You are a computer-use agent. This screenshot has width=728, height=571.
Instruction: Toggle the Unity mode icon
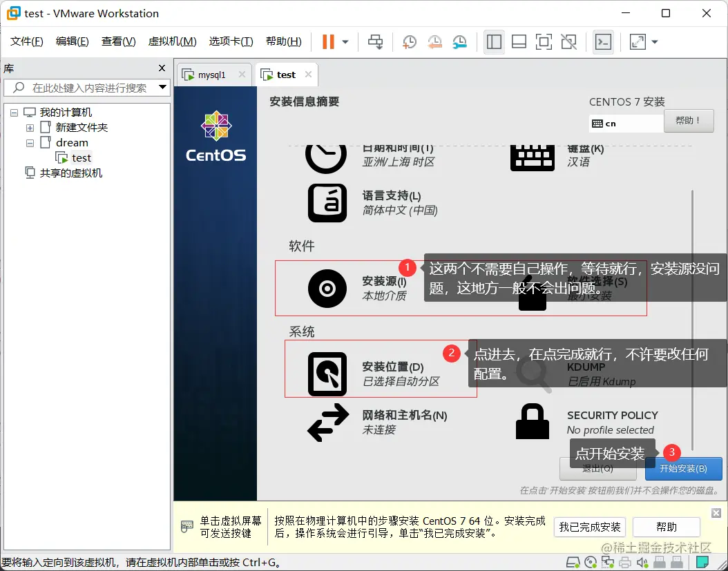pos(568,42)
